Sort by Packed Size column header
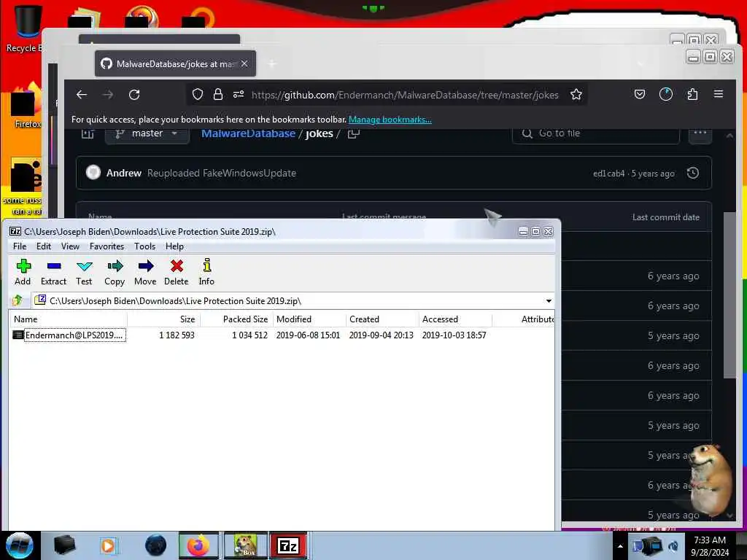This screenshot has height=560, width=747. pyautogui.click(x=236, y=319)
